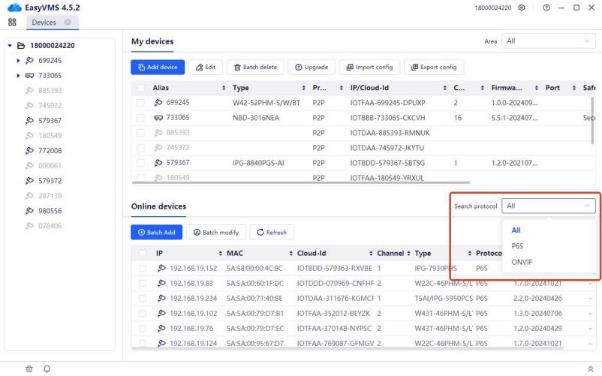Sort online devices by Cloud-Id column
Image resolution: width=602 pixels, height=376 pixels.
click(370, 253)
